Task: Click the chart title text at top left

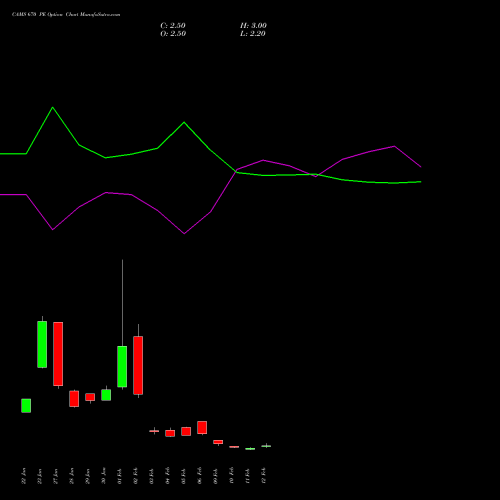Action: point(66,15)
